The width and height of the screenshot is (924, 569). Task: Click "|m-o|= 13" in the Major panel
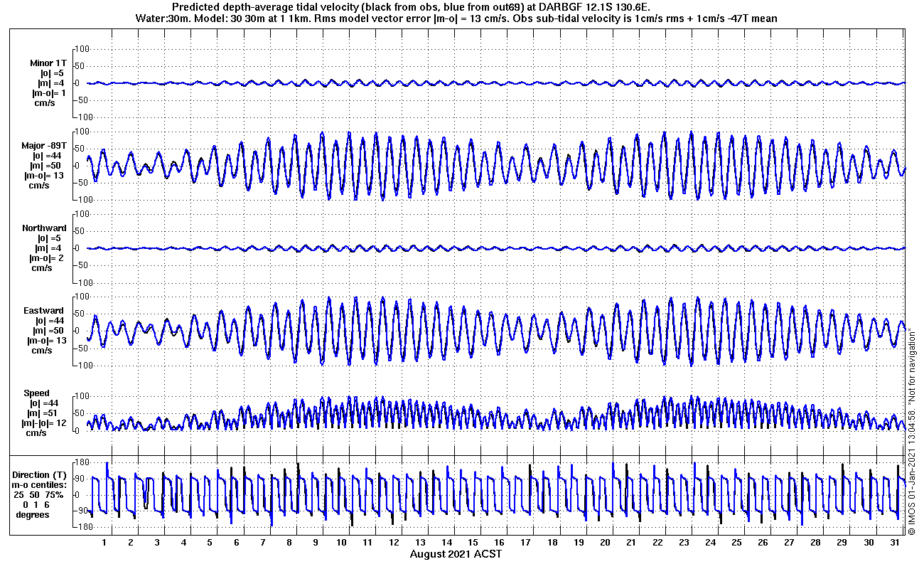pos(44,175)
